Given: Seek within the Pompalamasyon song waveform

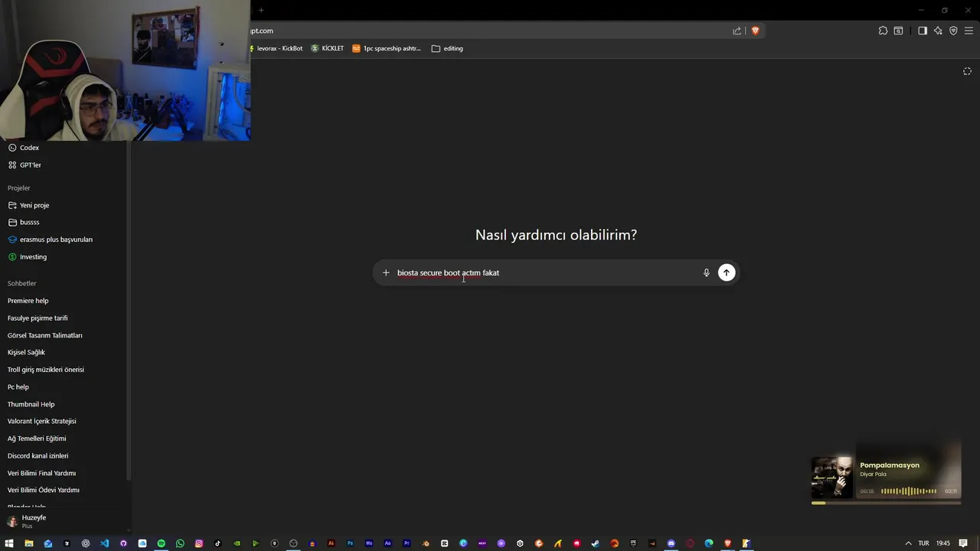Looking at the screenshot, I should click(x=908, y=491).
